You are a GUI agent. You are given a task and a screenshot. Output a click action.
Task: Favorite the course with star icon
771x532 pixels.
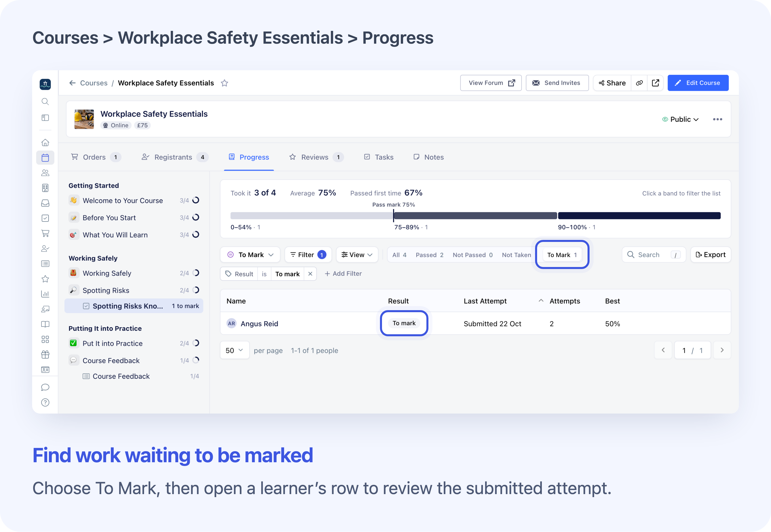224,83
